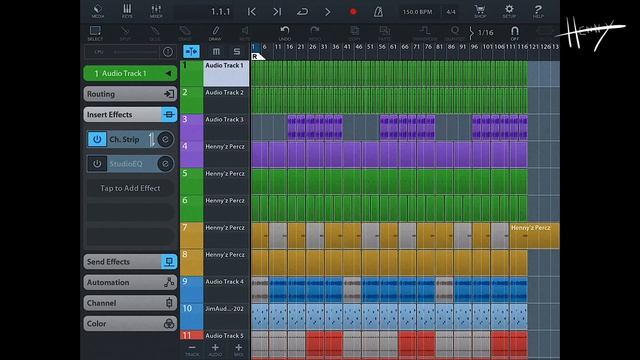The height and width of the screenshot is (360, 640).
Task: Choose the Mute speaker tool
Action: click(x=245, y=33)
